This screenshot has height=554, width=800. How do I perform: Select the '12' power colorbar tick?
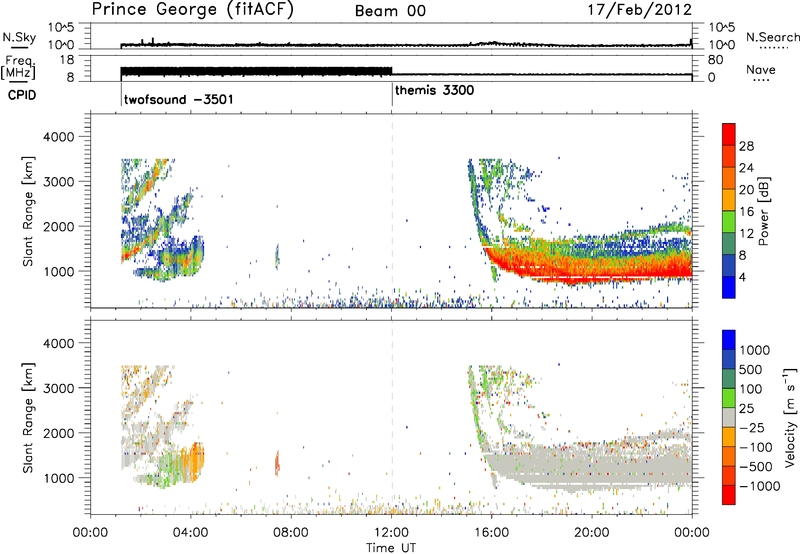pyautogui.click(x=746, y=234)
